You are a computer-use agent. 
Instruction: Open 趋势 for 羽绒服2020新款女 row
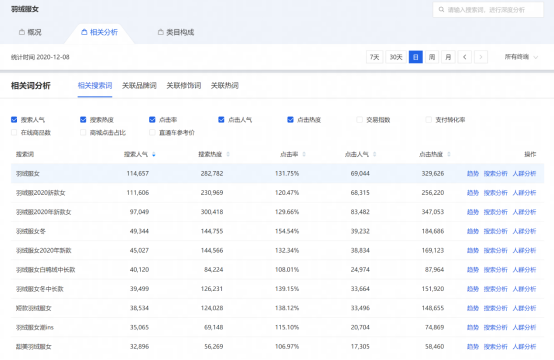(x=473, y=193)
